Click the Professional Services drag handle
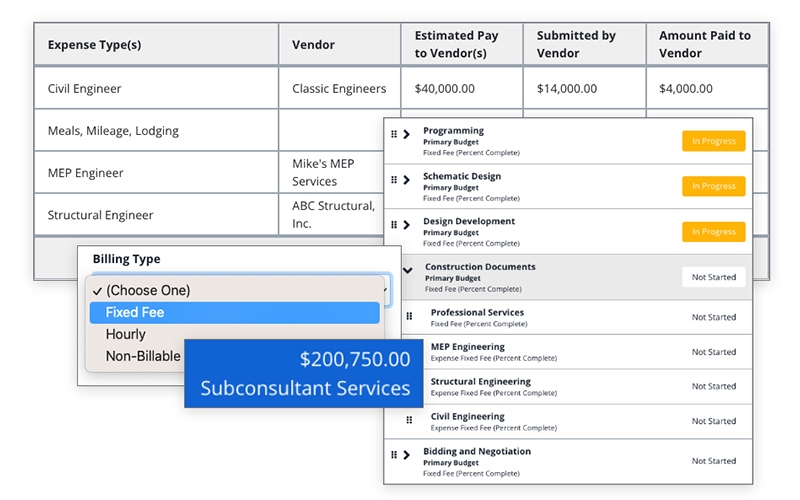Image resolution: width=800 pixels, height=500 pixels. point(409,317)
